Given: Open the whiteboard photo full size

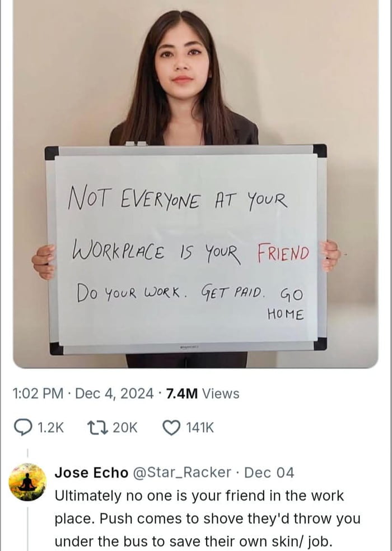Looking at the screenshot, I should [195, 184].
